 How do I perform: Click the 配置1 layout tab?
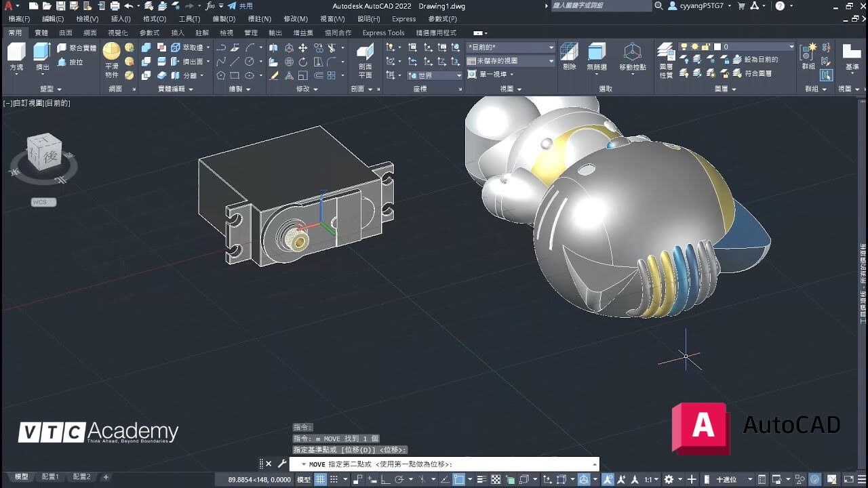(51, 476)
